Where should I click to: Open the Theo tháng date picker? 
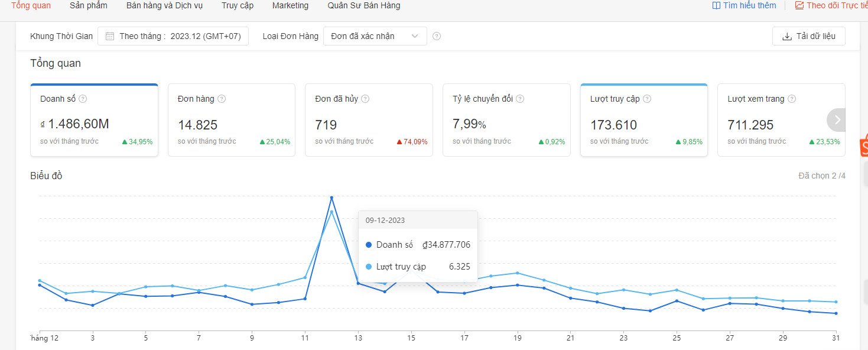tap(173, 36)
